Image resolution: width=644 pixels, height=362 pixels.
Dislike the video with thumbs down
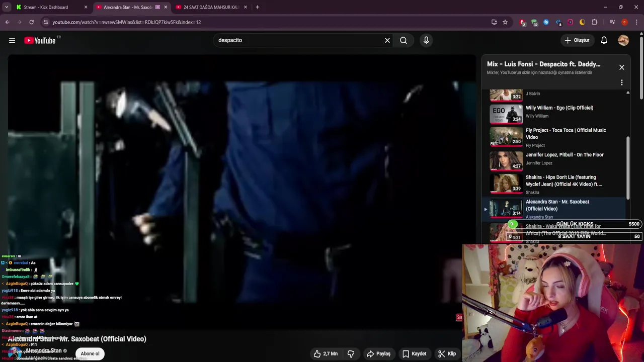click(x=351, y=353)
